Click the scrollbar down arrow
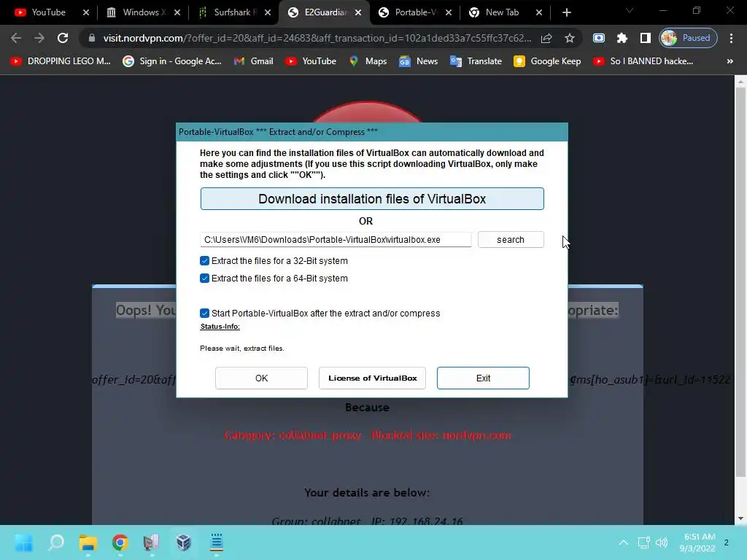Screen dimensions: 747x560 click(x=740, y=518)
